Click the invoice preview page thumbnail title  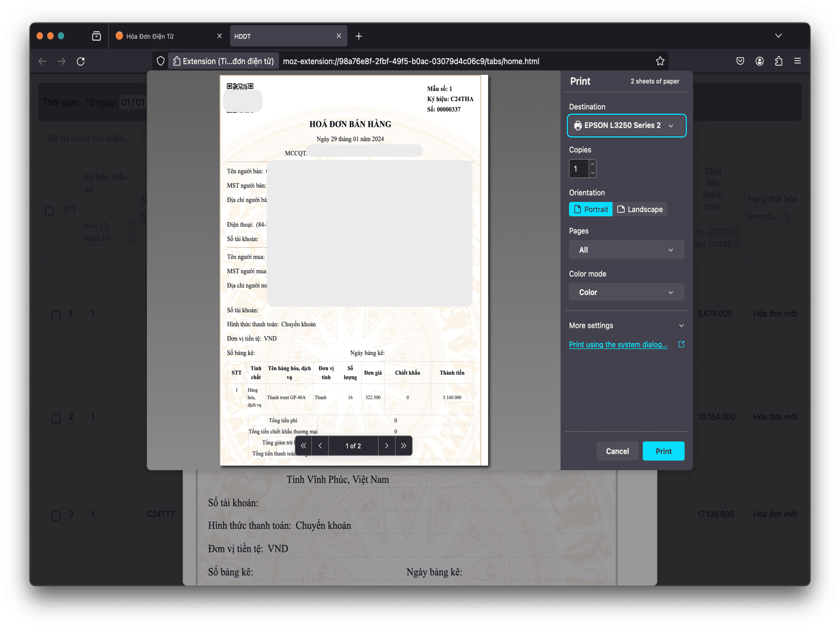350,124
